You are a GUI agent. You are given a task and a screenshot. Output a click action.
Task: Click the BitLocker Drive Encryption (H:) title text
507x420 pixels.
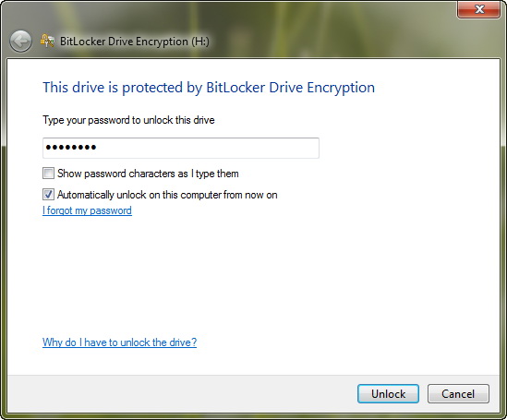coord(135,42)
